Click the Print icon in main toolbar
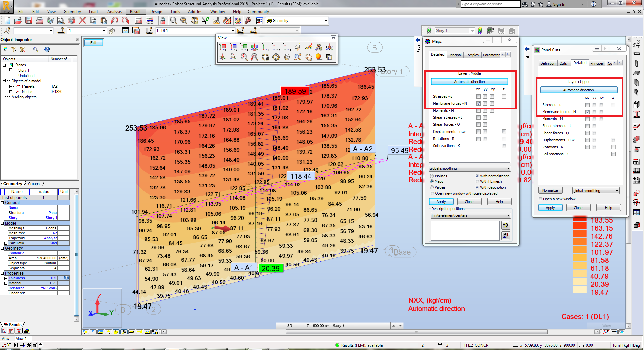 [x=39, y=21]
